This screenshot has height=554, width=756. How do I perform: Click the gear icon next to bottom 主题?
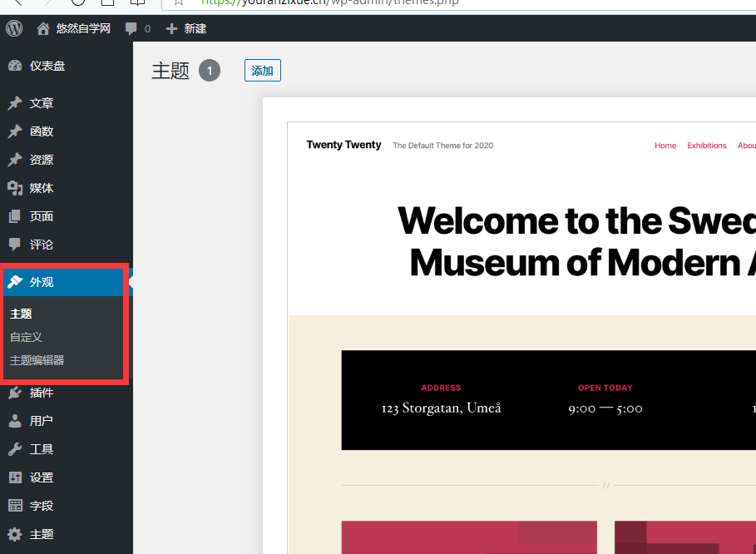click(15, 534)
